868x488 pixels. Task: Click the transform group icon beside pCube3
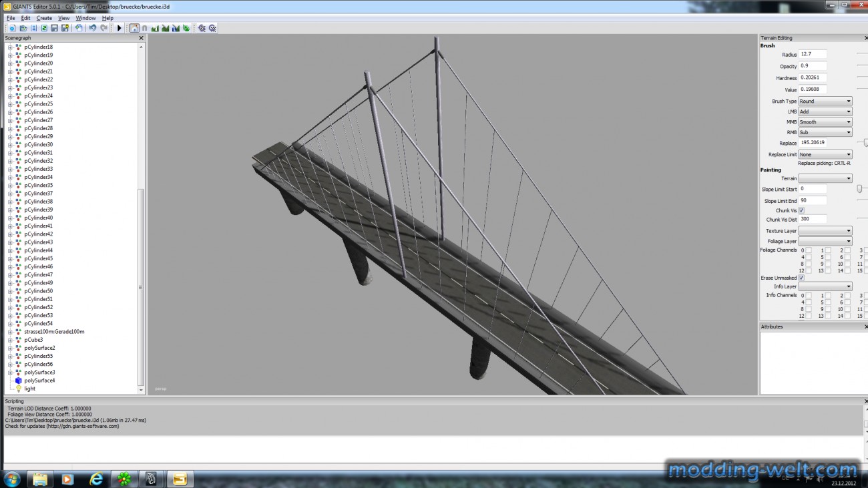pos(18,340)
